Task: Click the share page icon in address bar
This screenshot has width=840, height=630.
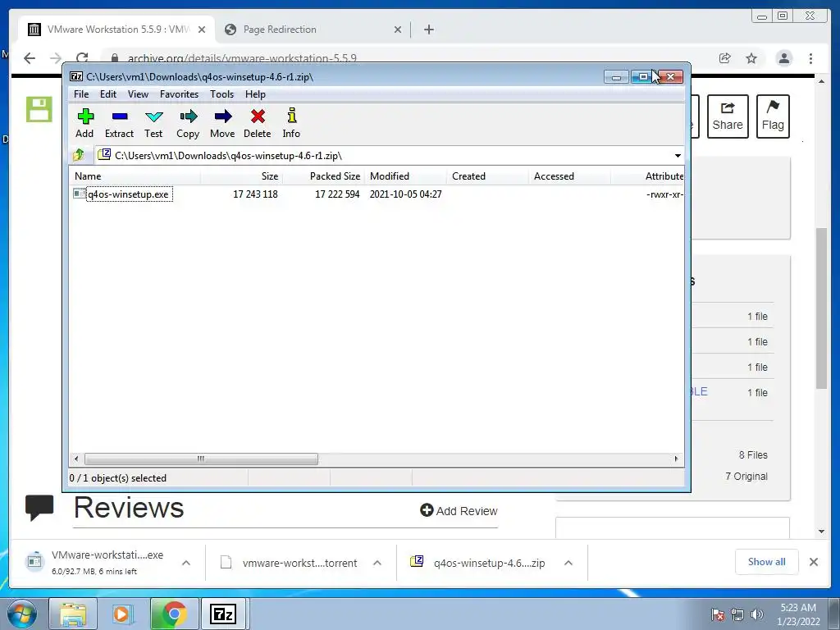Action: (725, 58)
